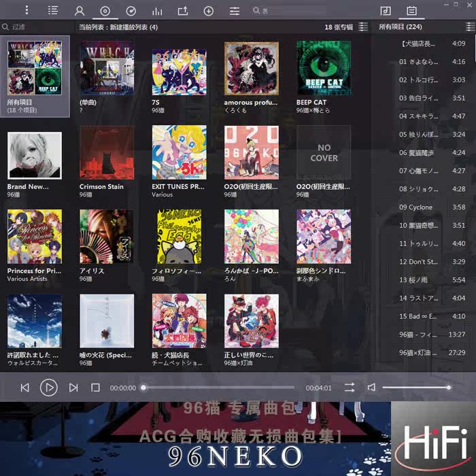Adjust the volume slider
The image size is (476, 476).
416,388
